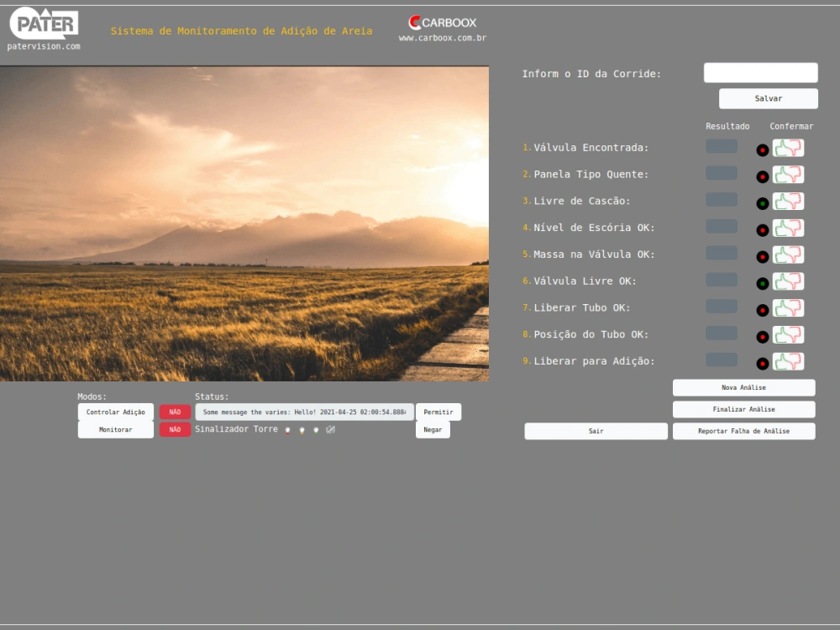Click the '9. Liberar para Adição:' label
Viewport: 840px width, 630px height.
[589, 361]
